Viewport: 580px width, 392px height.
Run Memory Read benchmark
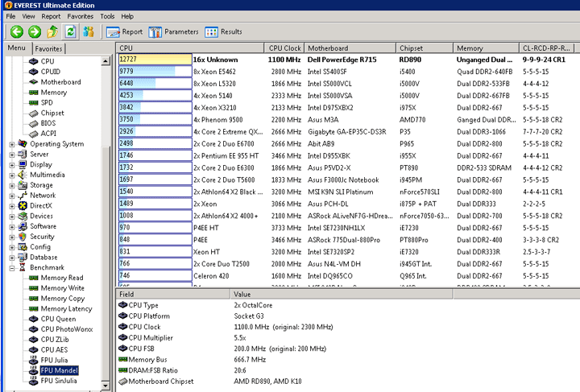(x=62, y=278)
